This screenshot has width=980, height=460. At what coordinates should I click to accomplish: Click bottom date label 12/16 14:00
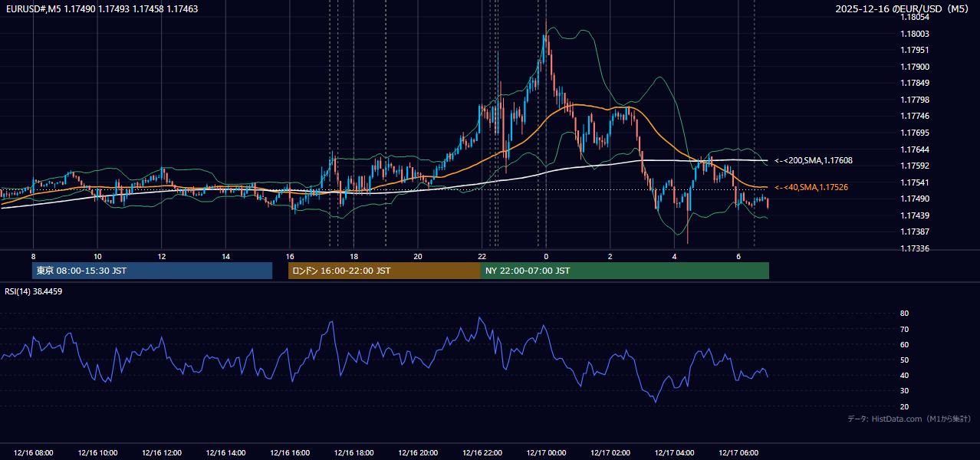coord(225,453)
